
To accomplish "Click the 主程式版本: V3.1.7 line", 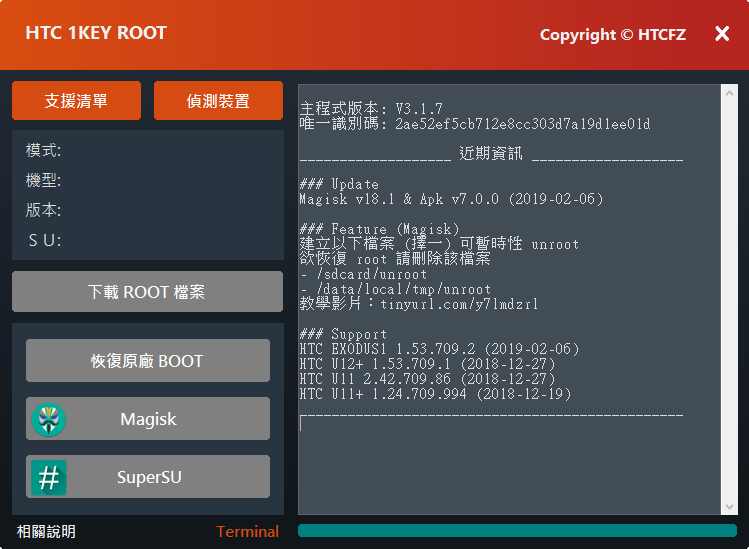I will tap(371, 109).
